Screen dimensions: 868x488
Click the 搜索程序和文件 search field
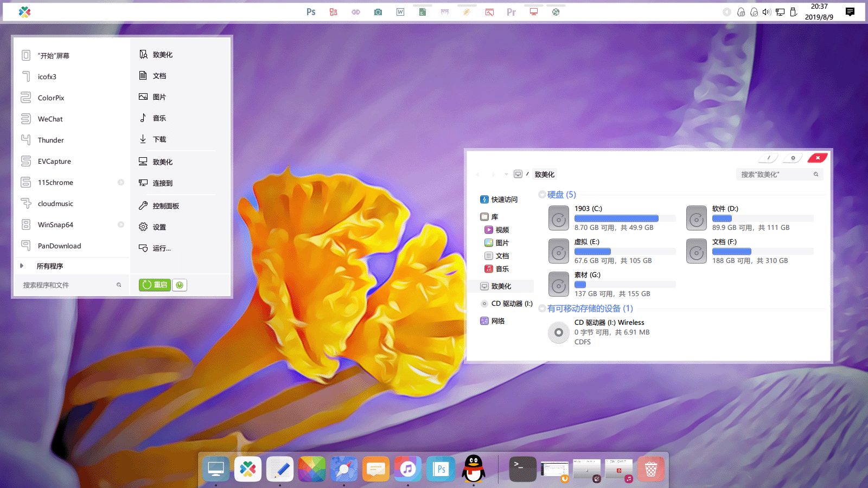(x=68, y=285)
